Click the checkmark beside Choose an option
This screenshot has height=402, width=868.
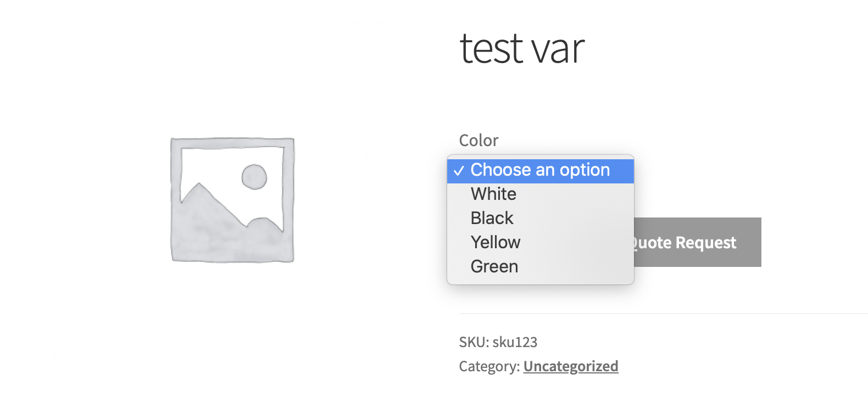[x=459, y=171]
